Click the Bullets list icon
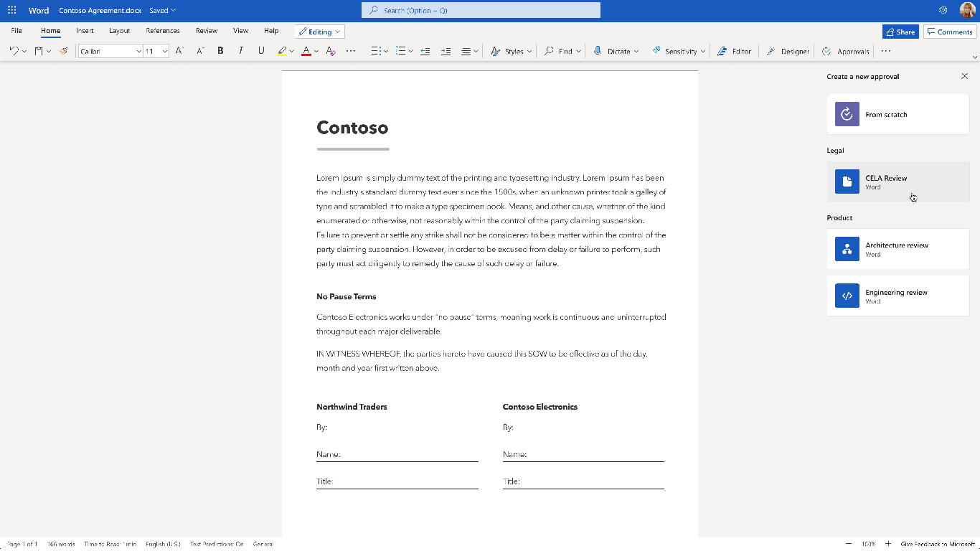Screen dimensions: 980x551 coord(375,51)
